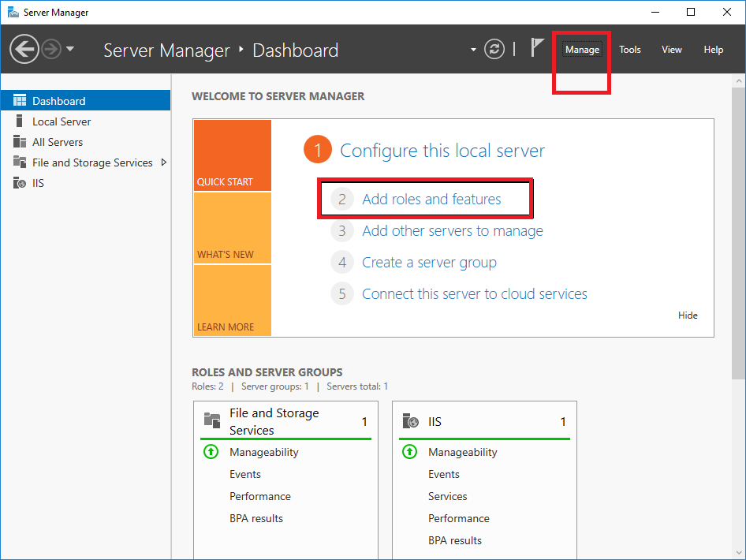The height and width of the screenshot is (560, 746).
Task: Open Notifications flag icon
Action: coord(537,47)
